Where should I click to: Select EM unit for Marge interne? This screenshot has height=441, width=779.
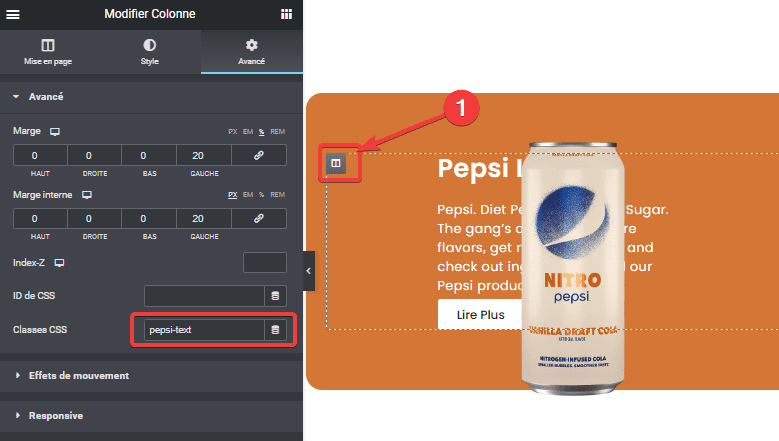pos(248,195)
